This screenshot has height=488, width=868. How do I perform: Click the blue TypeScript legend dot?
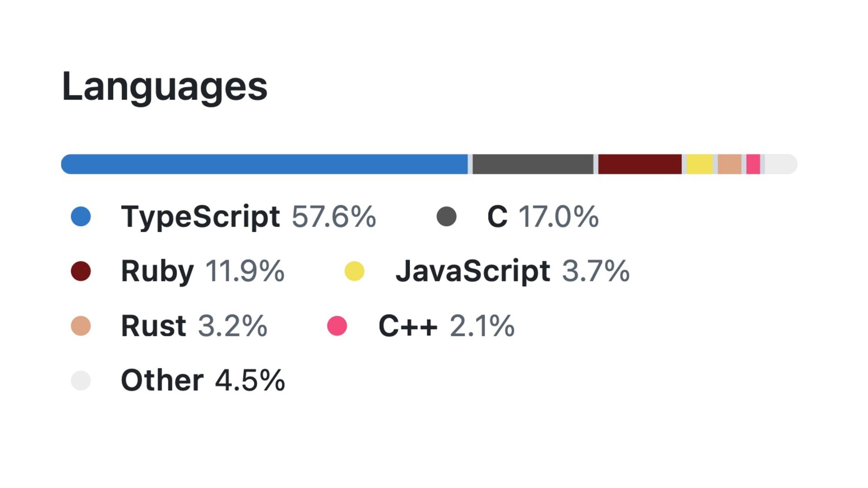click(x=81, y=216)
